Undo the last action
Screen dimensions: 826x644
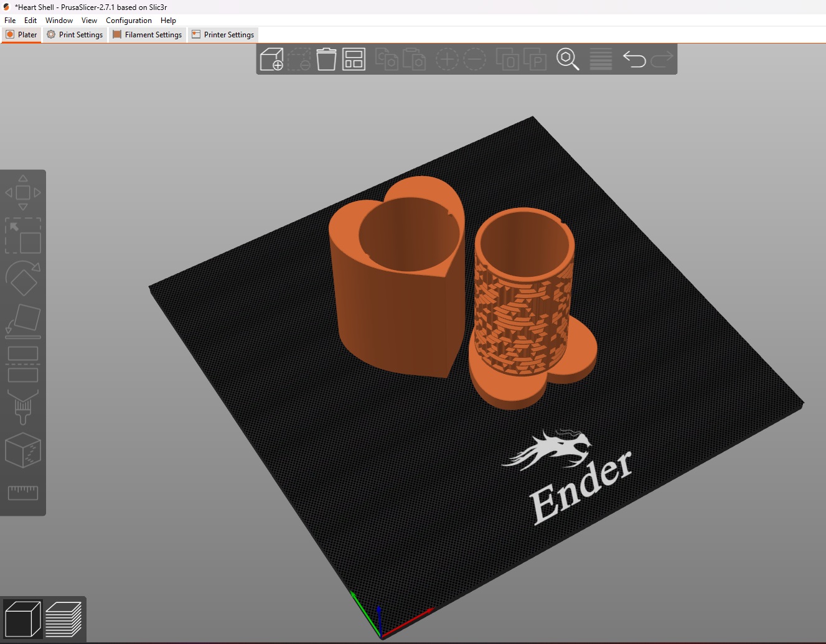point(634,60)
